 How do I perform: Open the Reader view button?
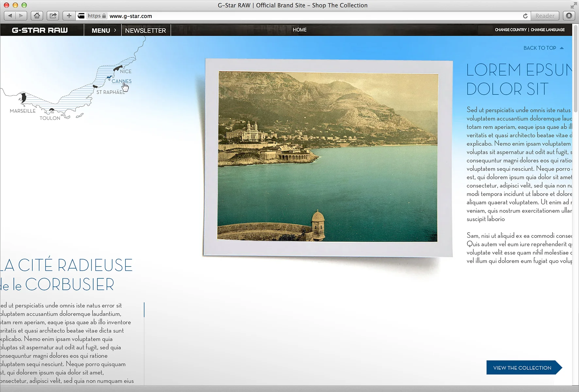pos(545,16)
